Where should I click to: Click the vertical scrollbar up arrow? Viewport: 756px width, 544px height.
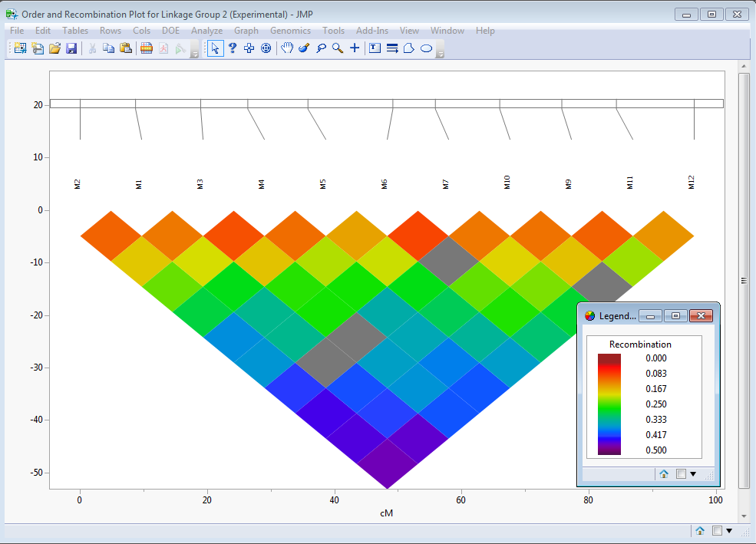click(x=744, y=67)
